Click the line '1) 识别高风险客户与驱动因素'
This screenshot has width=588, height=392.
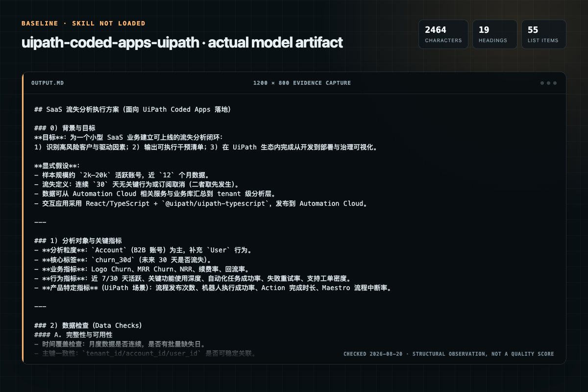(x=206, y=147)
